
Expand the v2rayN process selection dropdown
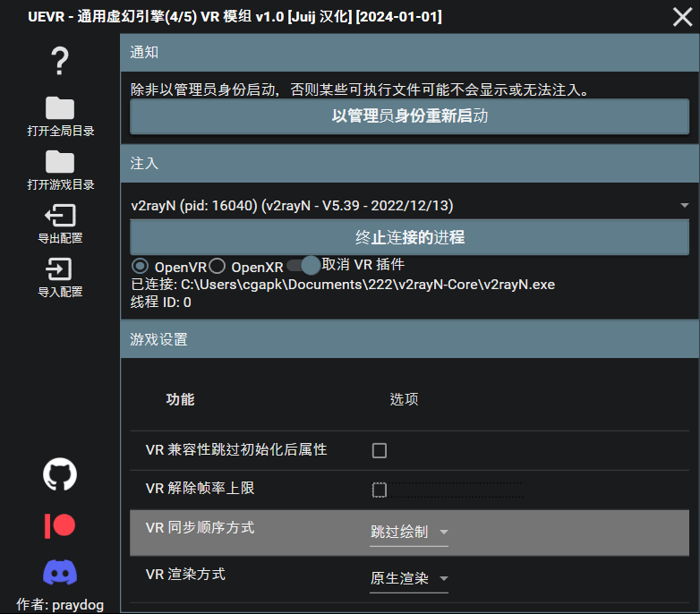click(x=410, y=206)
